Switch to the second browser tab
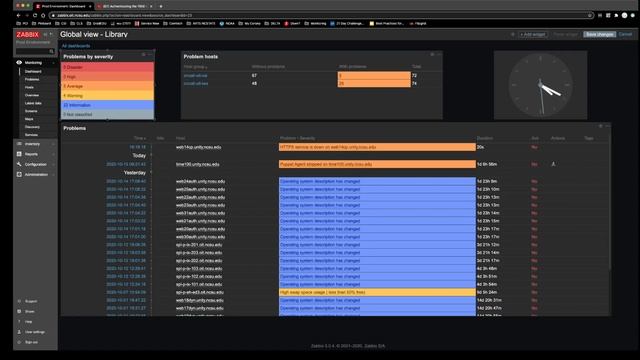The image size is (640, 360). point(124,7)
